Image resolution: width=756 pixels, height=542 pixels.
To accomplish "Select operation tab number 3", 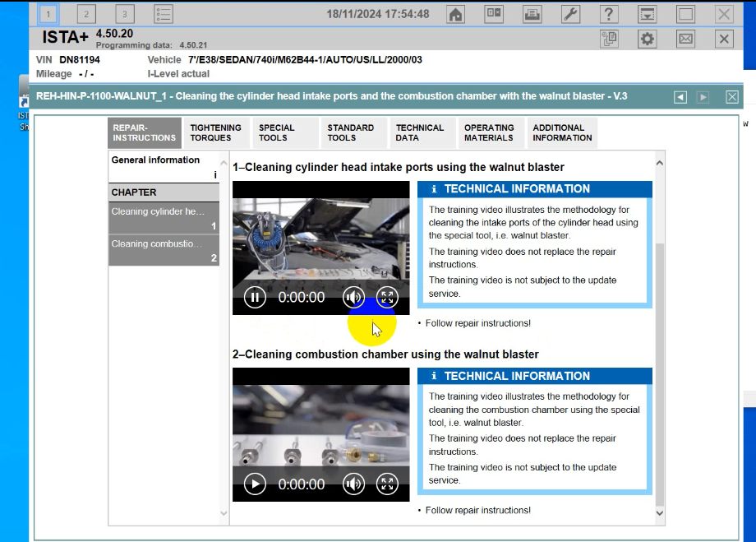I will click(124, 14).
